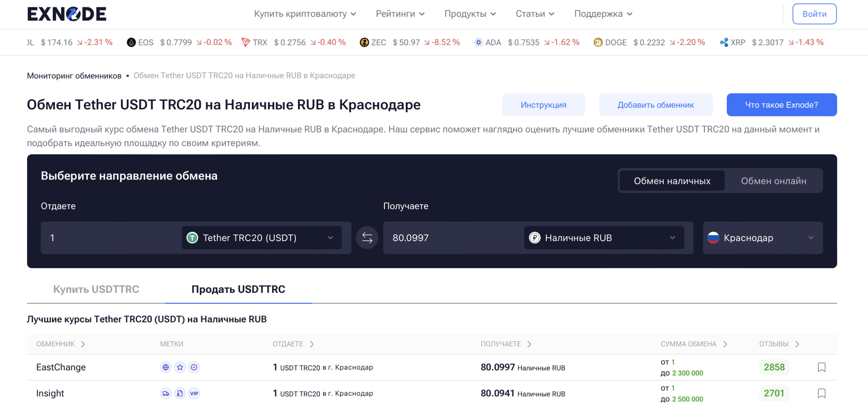
Task: Switch to Обмен онлайн mode
Action: point(773,181)
